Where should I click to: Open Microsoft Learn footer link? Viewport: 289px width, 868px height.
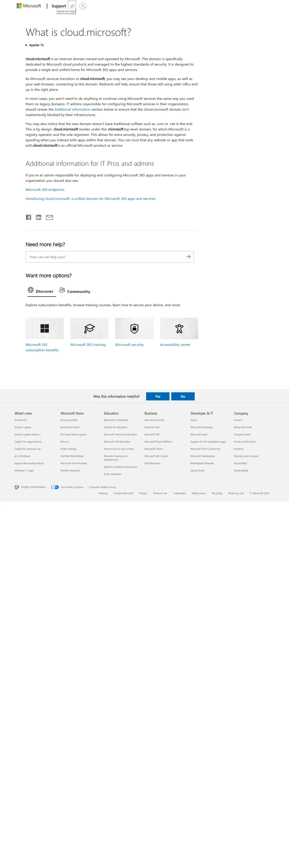pyautogui.click(x=199, y=435)
